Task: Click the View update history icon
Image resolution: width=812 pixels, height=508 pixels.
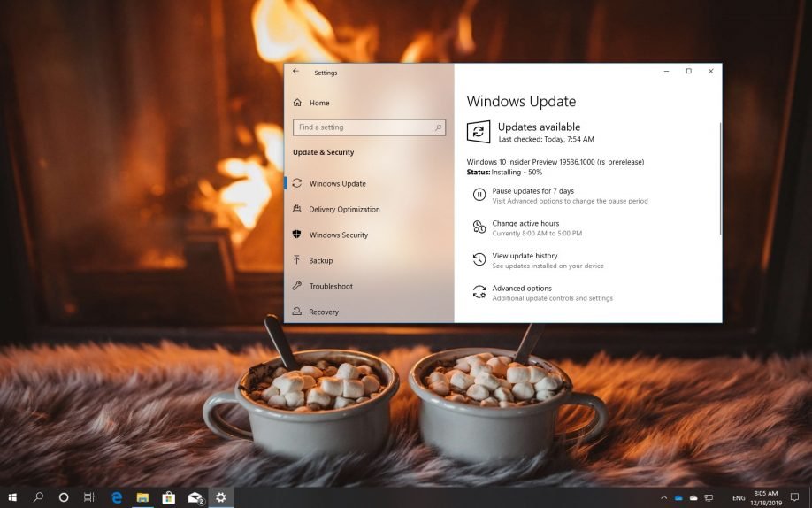Action: tap(479, 259)
